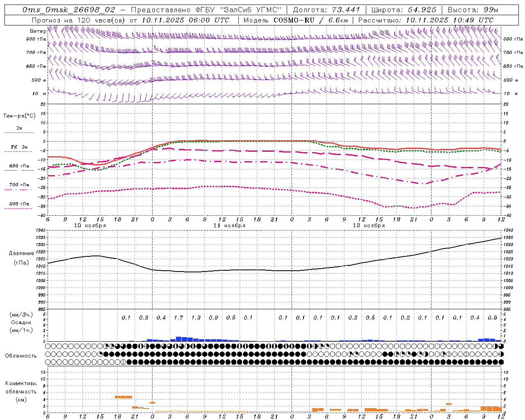
Task: Click the 850 гПа temperature legend entry
Action: pos(19,168)
